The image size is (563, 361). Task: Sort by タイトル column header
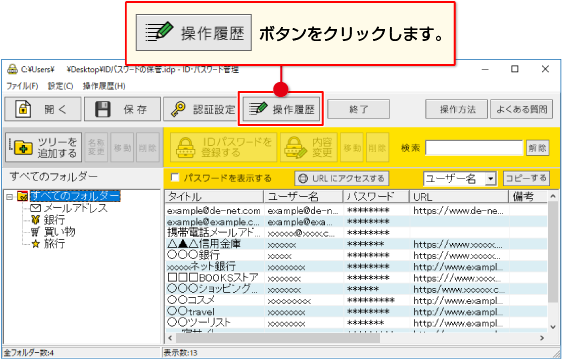(214, 196)
